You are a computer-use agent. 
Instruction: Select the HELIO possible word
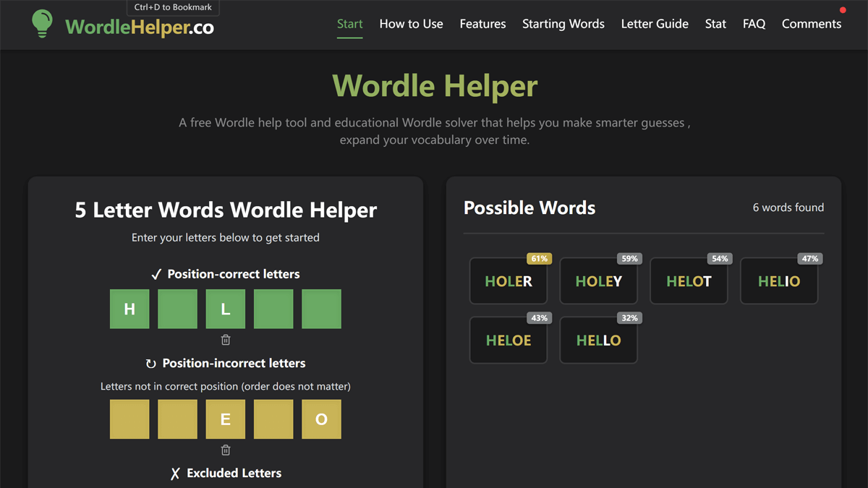tap(779, 281)
